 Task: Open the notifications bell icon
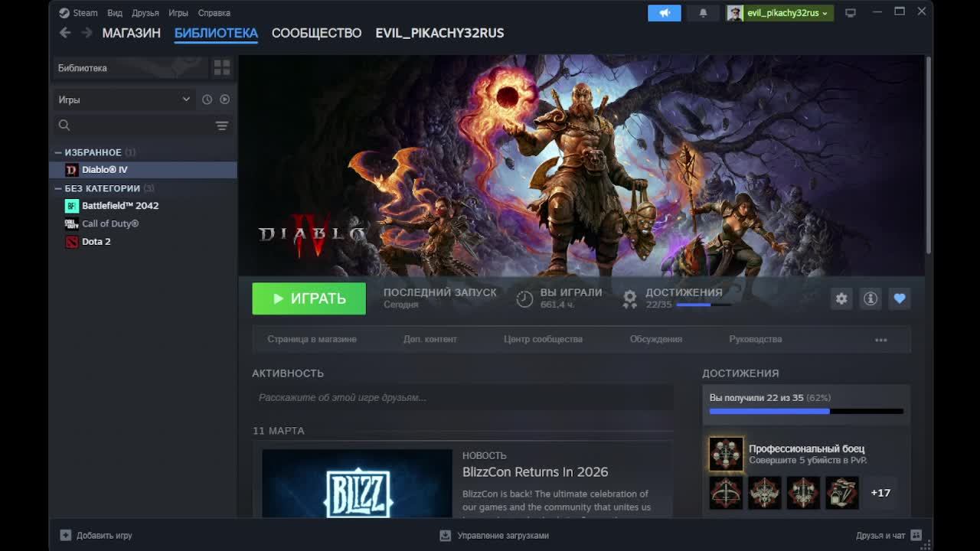click(x=703, y=13)
